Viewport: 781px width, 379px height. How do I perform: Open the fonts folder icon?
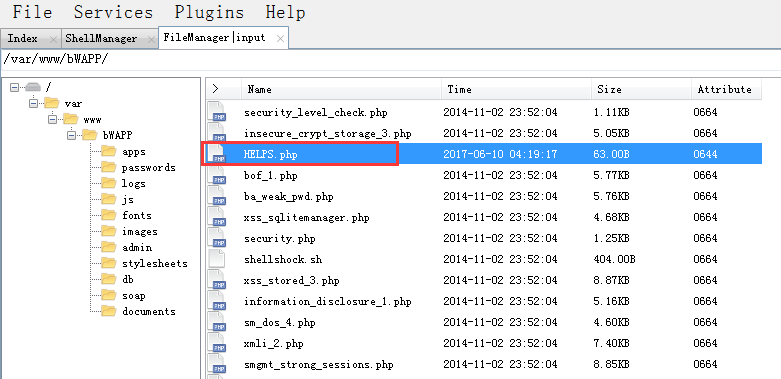click(x=109, y=215)
